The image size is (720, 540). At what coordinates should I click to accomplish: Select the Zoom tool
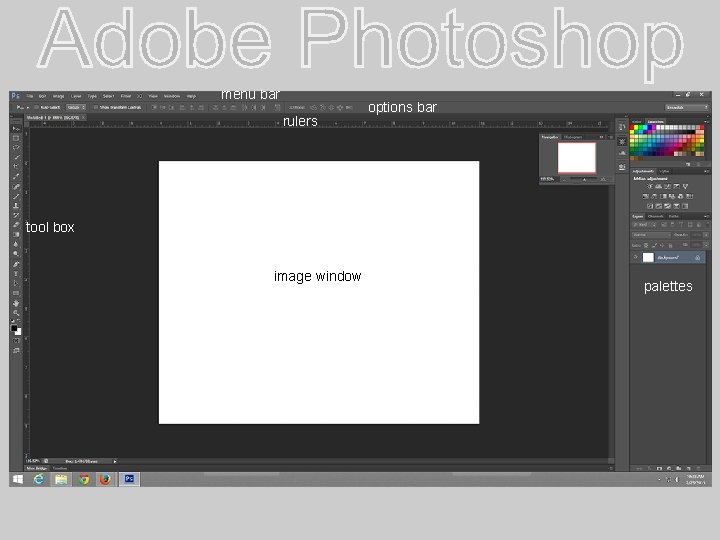pyautogui.click(x=16, y=313)
